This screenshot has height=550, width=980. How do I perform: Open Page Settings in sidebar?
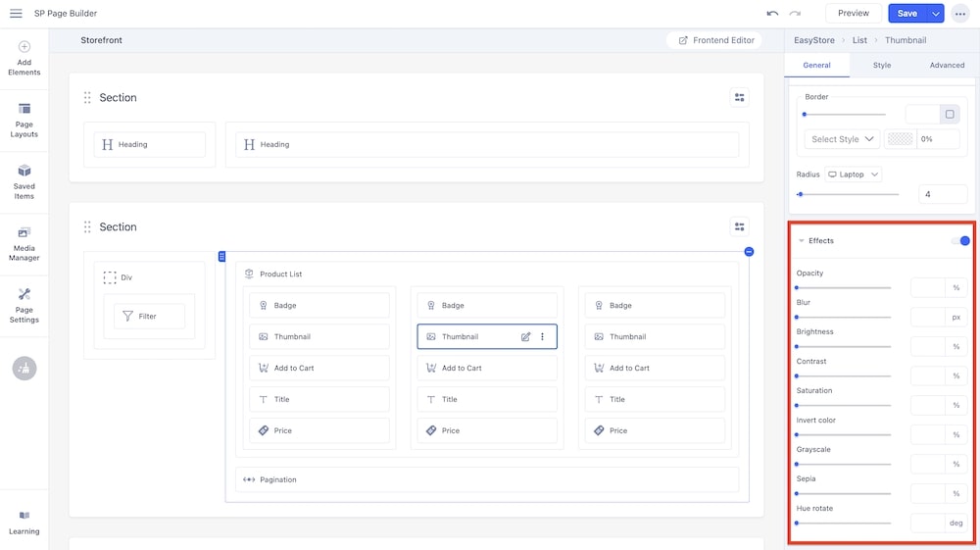point(24,305)
